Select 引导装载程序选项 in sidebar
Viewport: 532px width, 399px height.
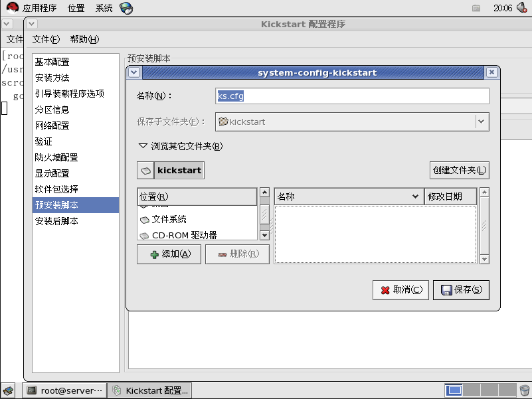pos(76,94)
